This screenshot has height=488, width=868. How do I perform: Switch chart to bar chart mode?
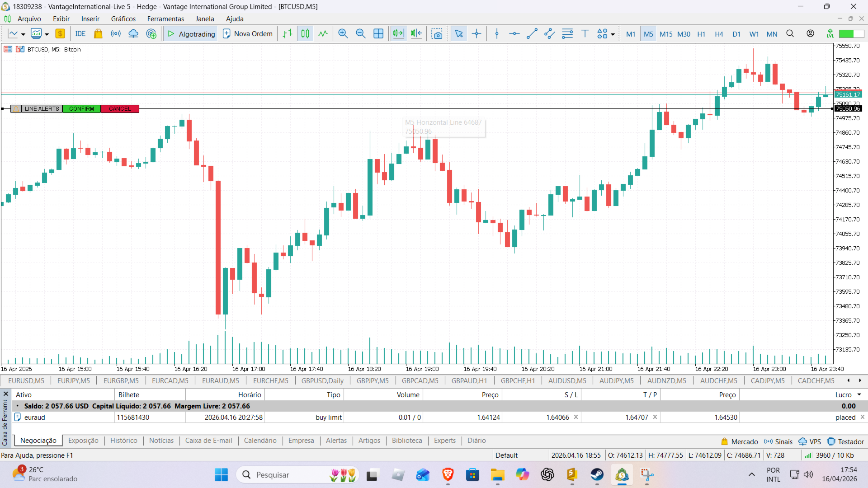click(288, 34)
